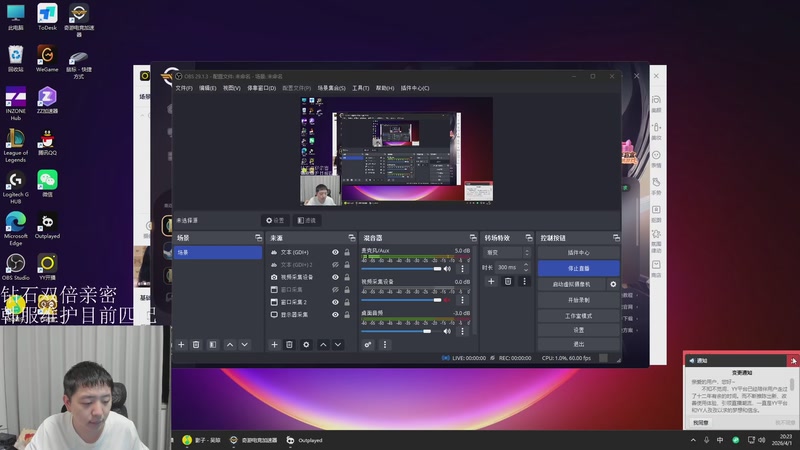Toggle the lock on 视频采集设备 source
The image size is (800, 450).
click(x=347, y=277)
